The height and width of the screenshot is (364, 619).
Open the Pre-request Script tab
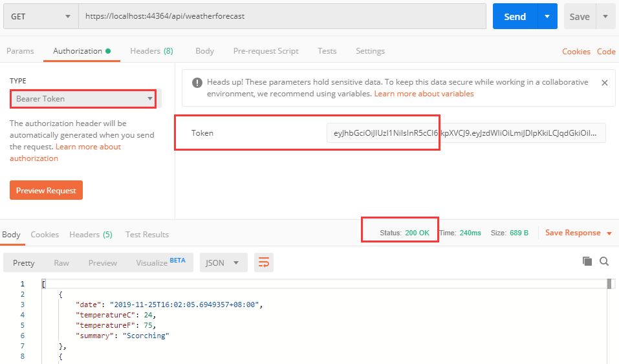tap(266, 51)
